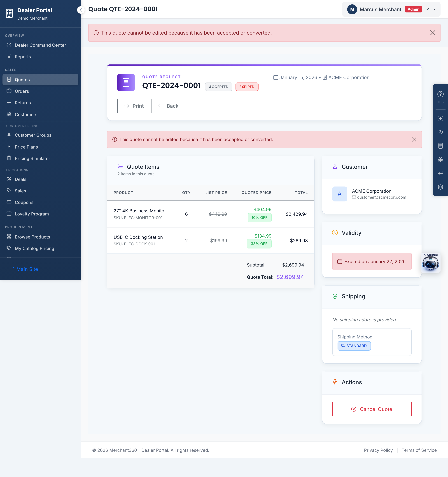Open Coupons
448x477 pixels.
click(40, 202)
